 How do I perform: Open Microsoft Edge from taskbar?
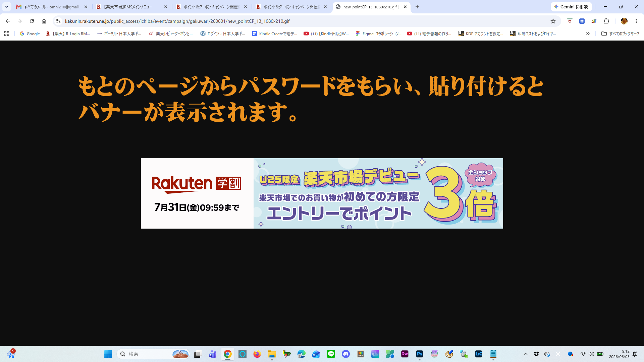tap(302, 354)
